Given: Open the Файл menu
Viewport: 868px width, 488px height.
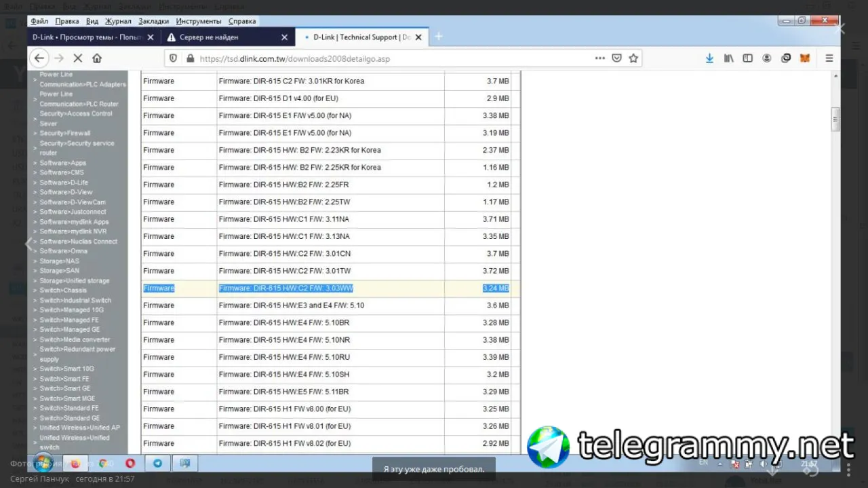Looking at the screenshot, I should (39, 21).
